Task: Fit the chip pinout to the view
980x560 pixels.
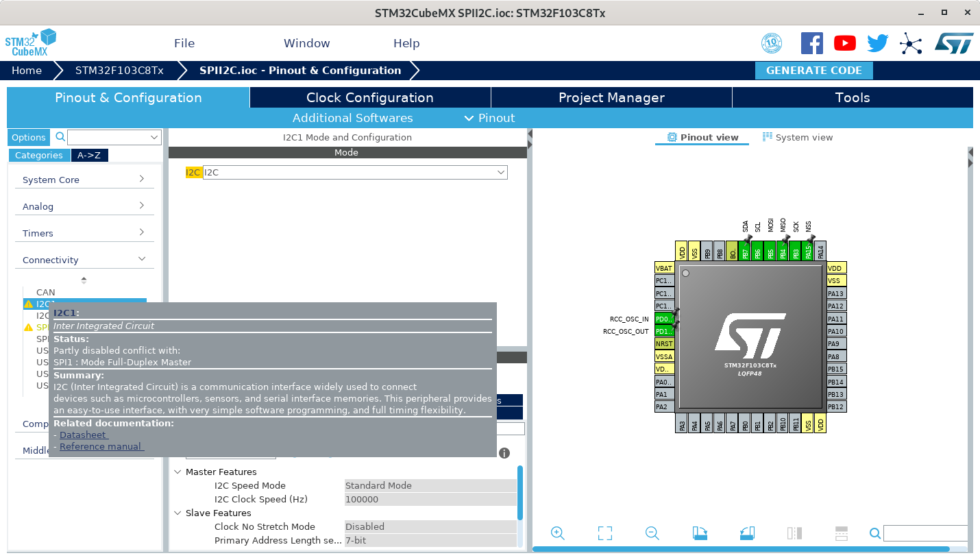Action: (604, 533)
